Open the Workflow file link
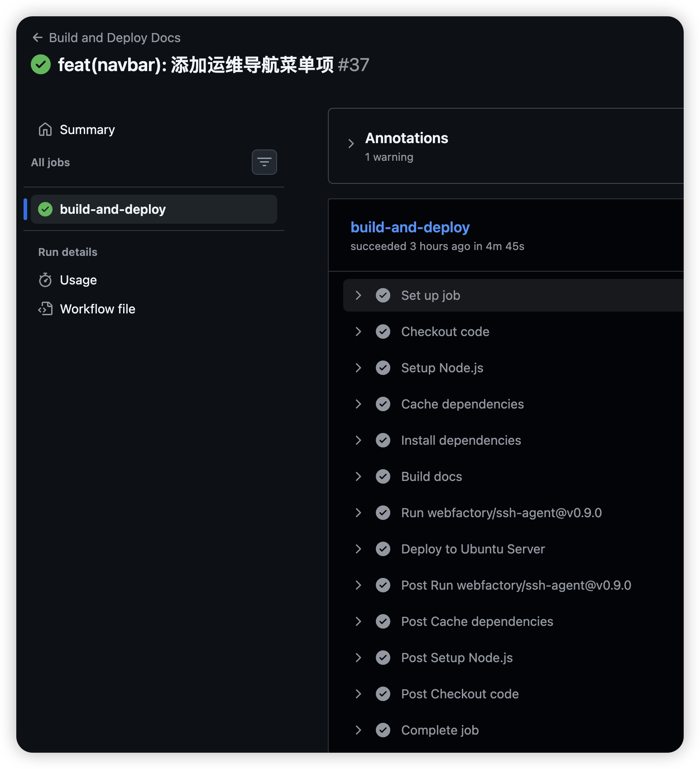Image resolution: width=700 pixels, height=769 pixels. point(98,309)
